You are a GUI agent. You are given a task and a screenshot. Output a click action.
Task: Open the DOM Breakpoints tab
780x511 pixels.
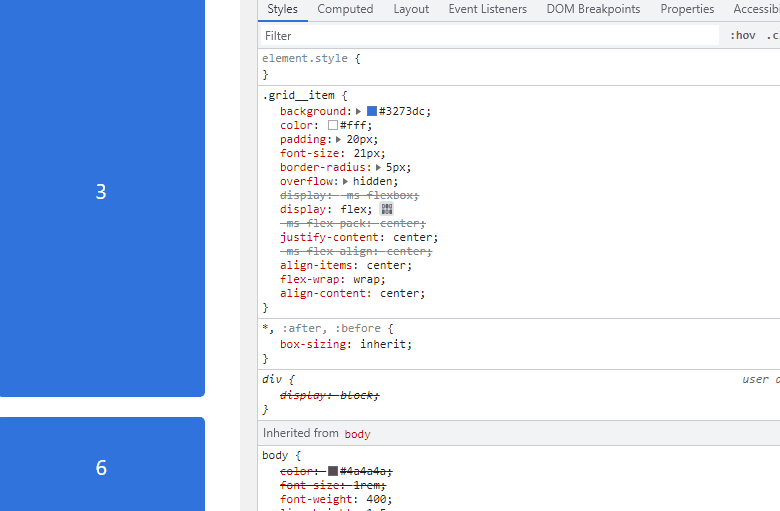tap(593, 9)
